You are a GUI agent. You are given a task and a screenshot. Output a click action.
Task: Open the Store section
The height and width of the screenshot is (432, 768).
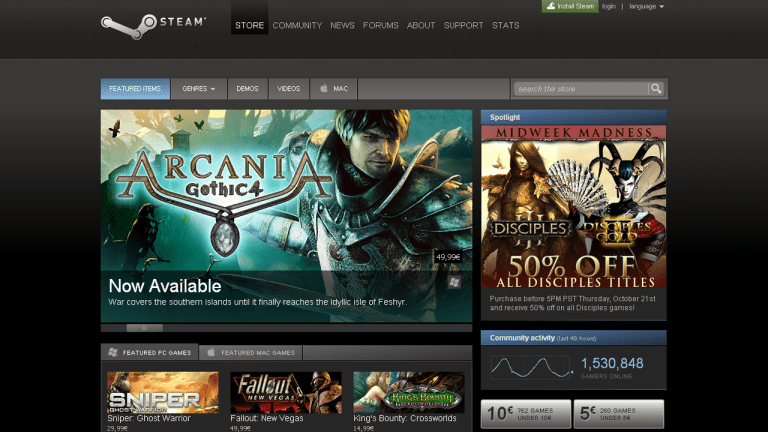[249, 25]
